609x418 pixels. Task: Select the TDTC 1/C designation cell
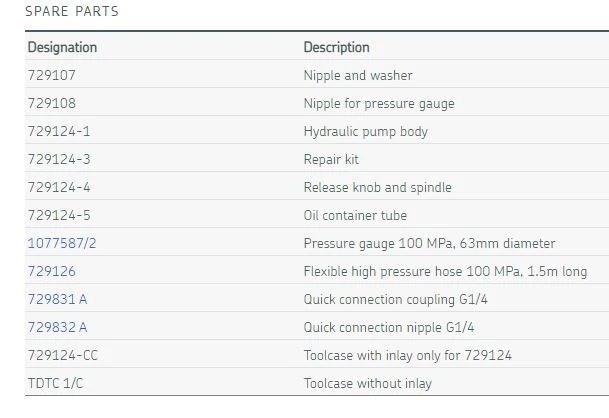click(57, 383)
